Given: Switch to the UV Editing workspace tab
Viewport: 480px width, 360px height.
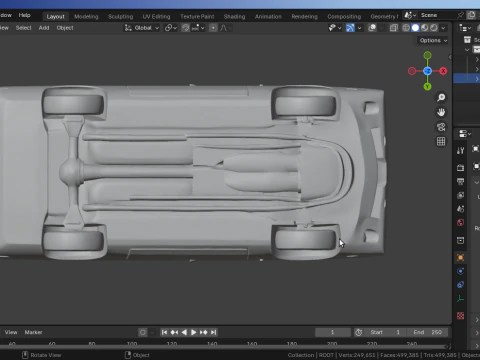Looking at the screenshot, I should [156, 16].
